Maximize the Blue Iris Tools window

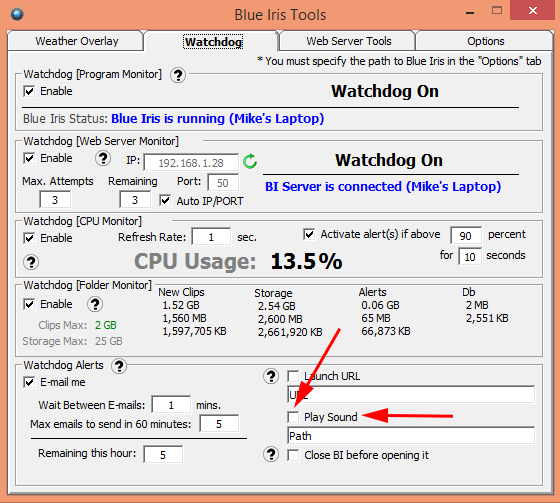[497, 11]
